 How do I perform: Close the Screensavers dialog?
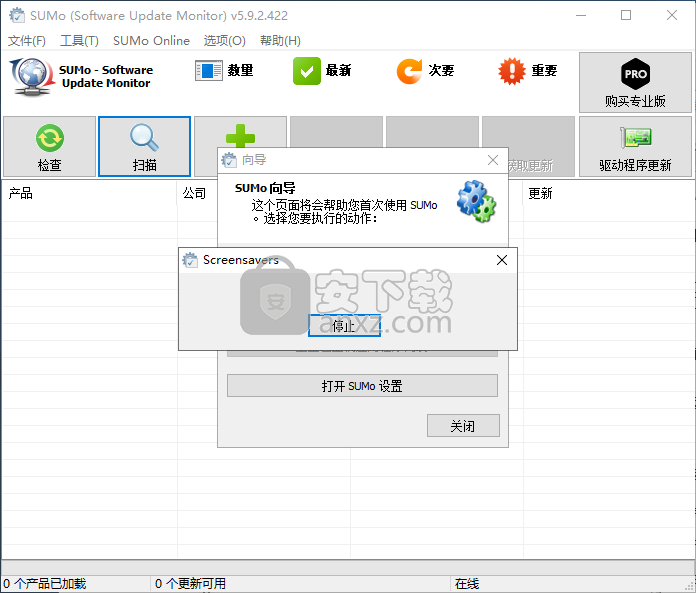pos(502,260)
